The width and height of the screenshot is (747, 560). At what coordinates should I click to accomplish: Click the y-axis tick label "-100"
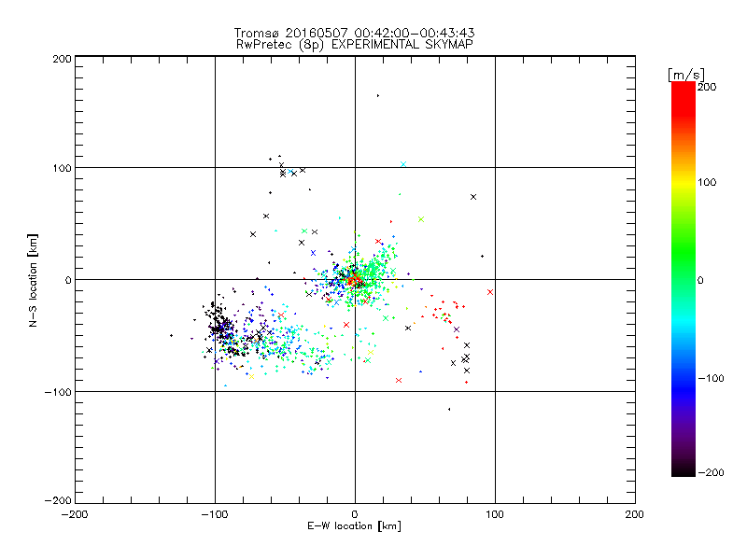point(58,392)
